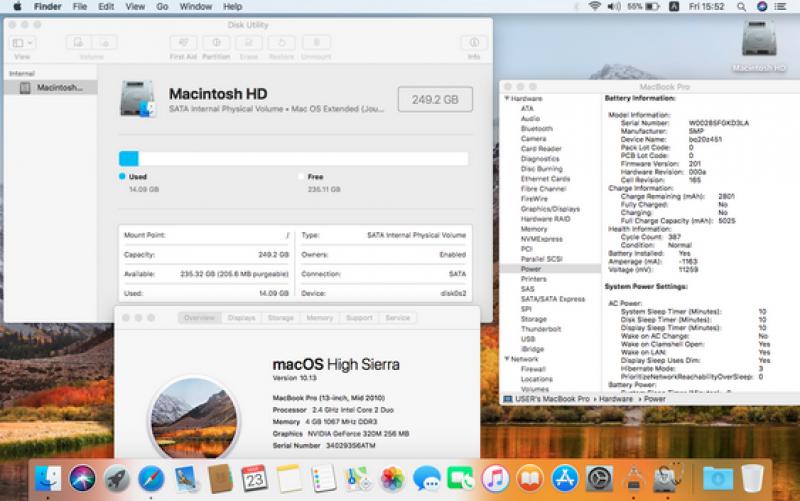The image size is (800, 501).
Task: Click System Information icon in Dock
Action: [633, 479]
